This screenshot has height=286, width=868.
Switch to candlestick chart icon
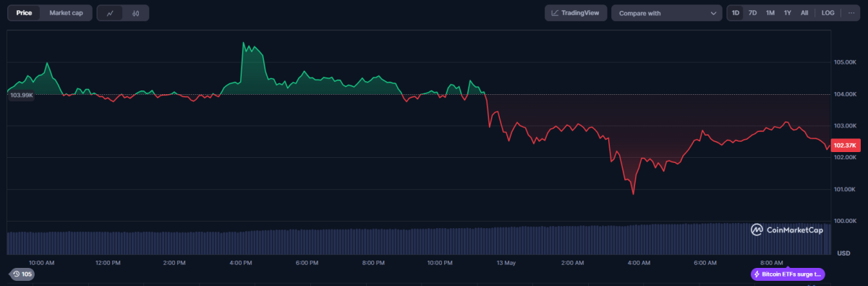pos(135,13)
